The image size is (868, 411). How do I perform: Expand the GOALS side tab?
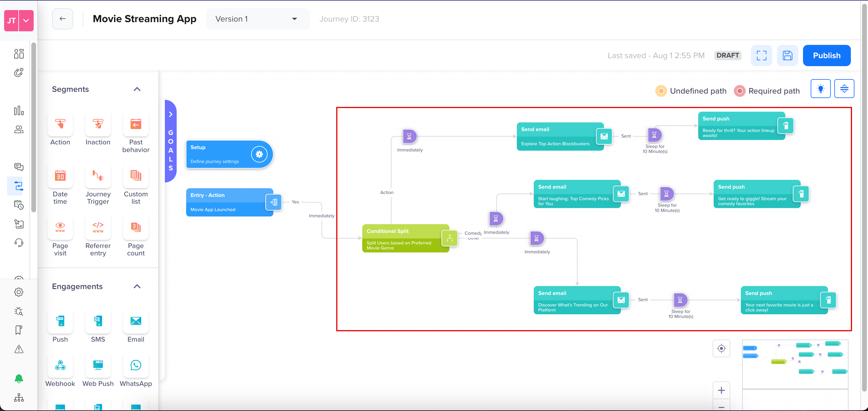pyautogui.click(x=170, y=114)
